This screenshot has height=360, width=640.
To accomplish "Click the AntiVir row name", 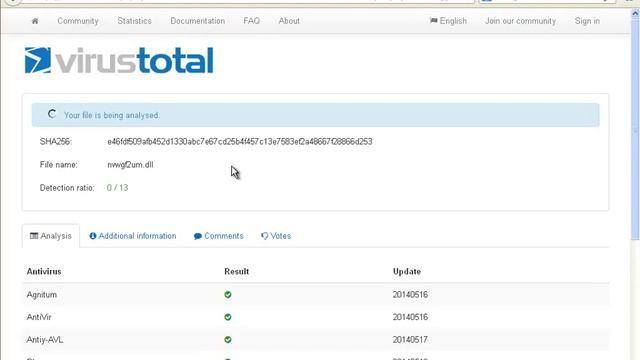I will coord(39,317).
